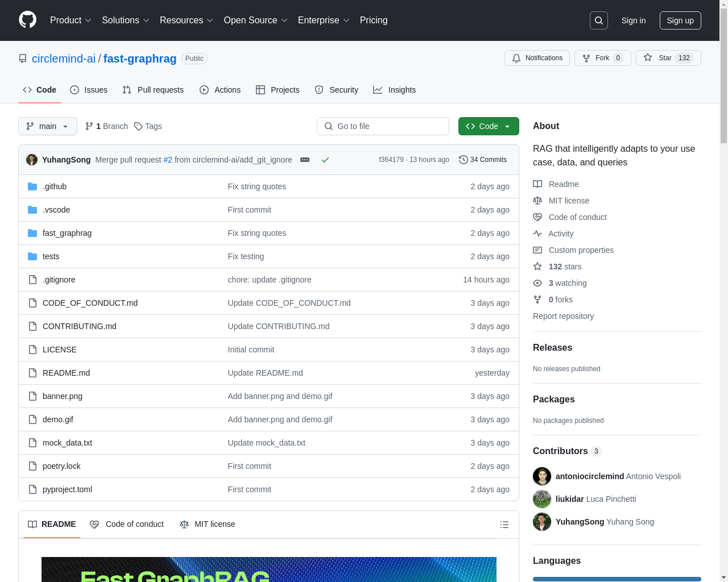This screenshot has height=582, width=728.
Task: Click the eye icon next to 3 watching
Action: (x=537, y=283)
